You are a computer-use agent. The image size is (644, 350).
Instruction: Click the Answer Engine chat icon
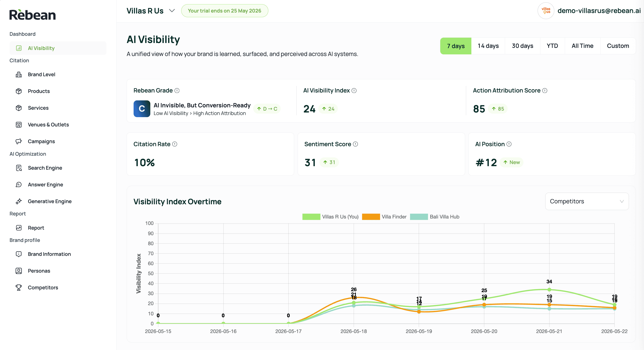coord(19,185)
